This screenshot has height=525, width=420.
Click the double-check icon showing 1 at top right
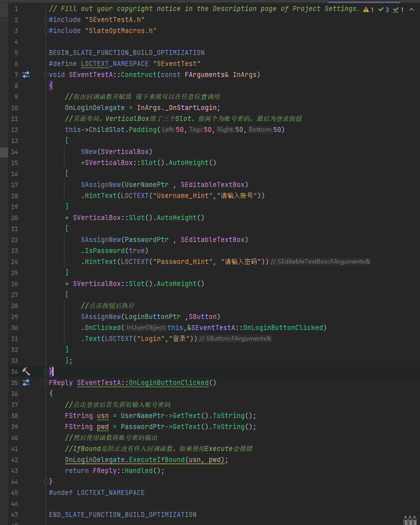(x=395, y=9)
